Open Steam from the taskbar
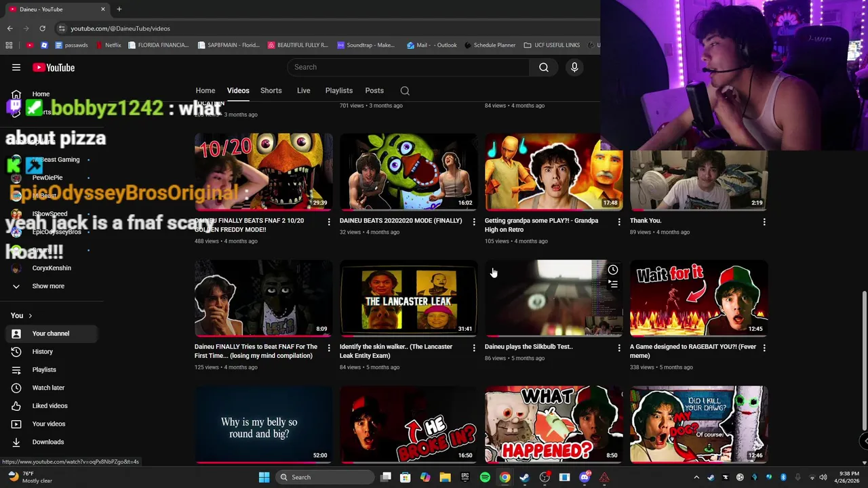868x488 pixels. (524, 477)
